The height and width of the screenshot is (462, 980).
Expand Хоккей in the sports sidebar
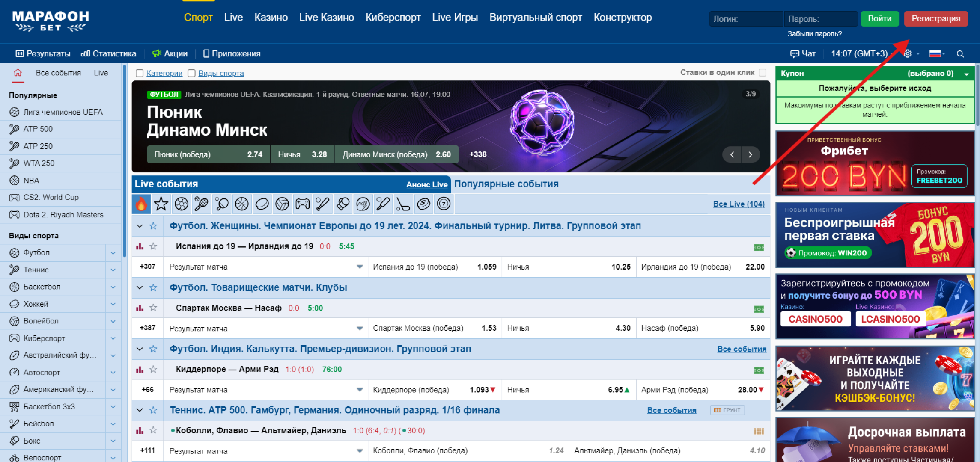(x=113, y=304)
